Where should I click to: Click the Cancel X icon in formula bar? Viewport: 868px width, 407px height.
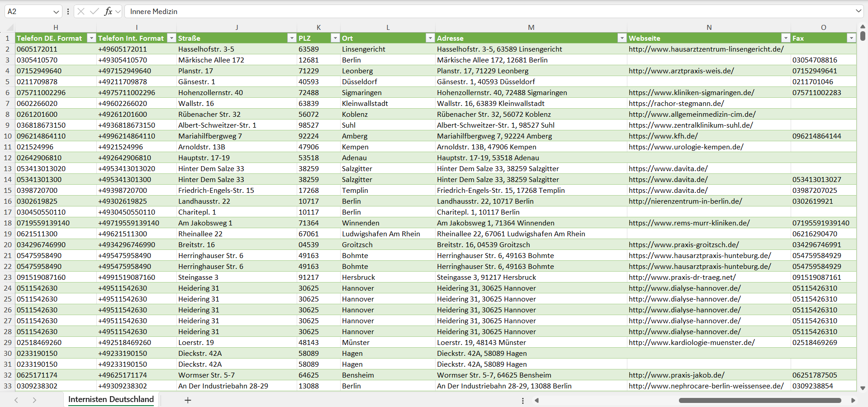81,11
